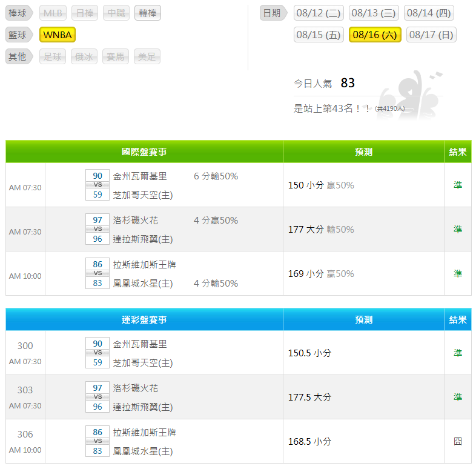Switch to date 08/14 (四)
The width and height of the screenshot is (476, 466).
pyautogui.click(x=429, y=13)
